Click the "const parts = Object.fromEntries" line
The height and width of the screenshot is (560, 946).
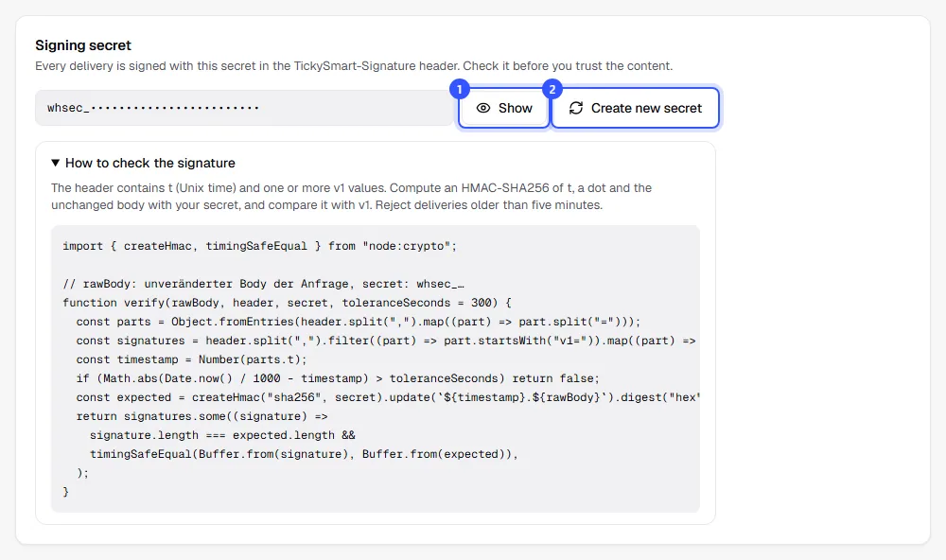[x=359, y=322]
